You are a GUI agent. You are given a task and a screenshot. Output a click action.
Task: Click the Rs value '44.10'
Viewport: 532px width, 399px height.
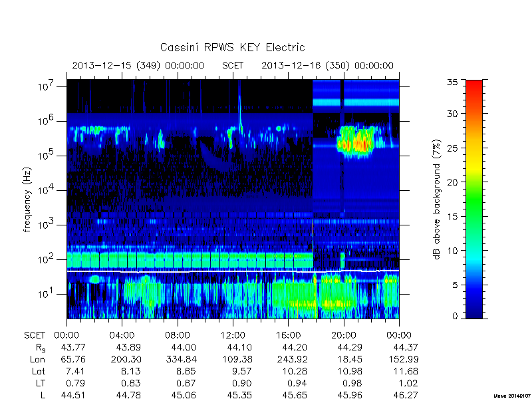coord(239,347)
